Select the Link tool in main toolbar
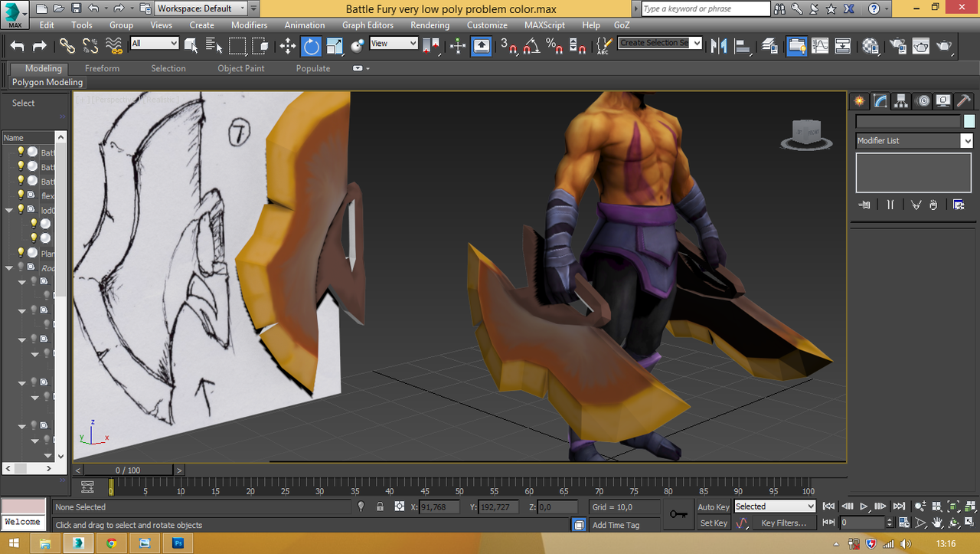Image resolution: width=980 pixels, height=554 pixels. [67, 46]
